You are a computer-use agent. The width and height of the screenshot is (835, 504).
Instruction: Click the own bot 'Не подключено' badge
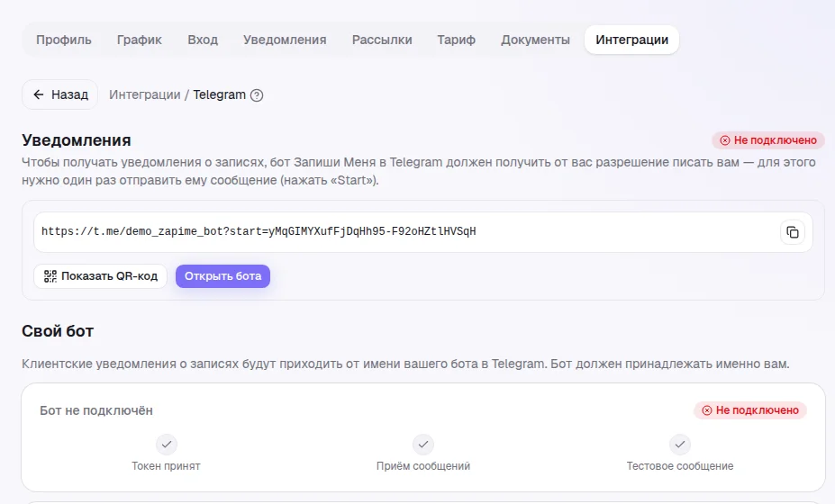[750, 410]
